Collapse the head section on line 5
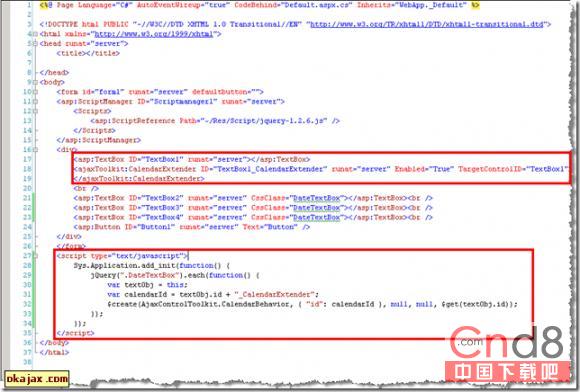The image size is (580, 392). (35, 44)
